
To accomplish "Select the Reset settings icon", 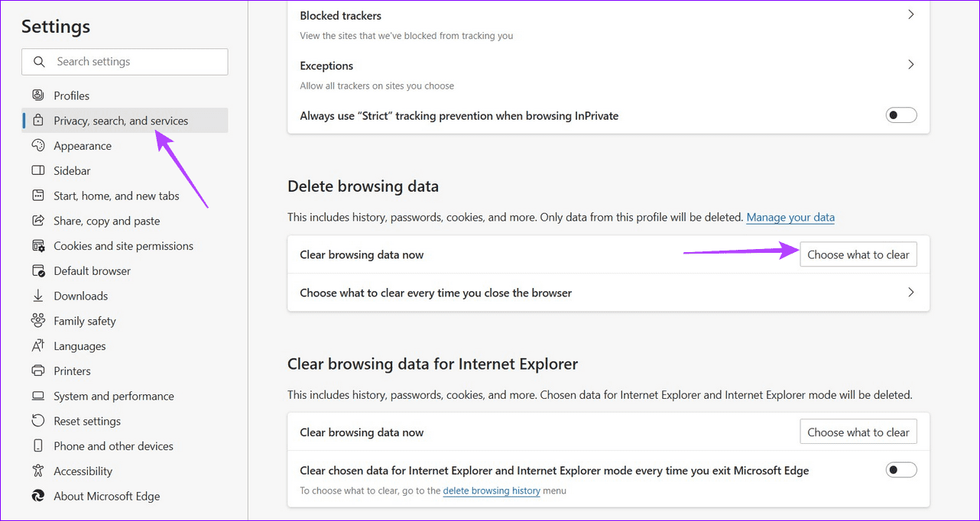I will [37, 420].
